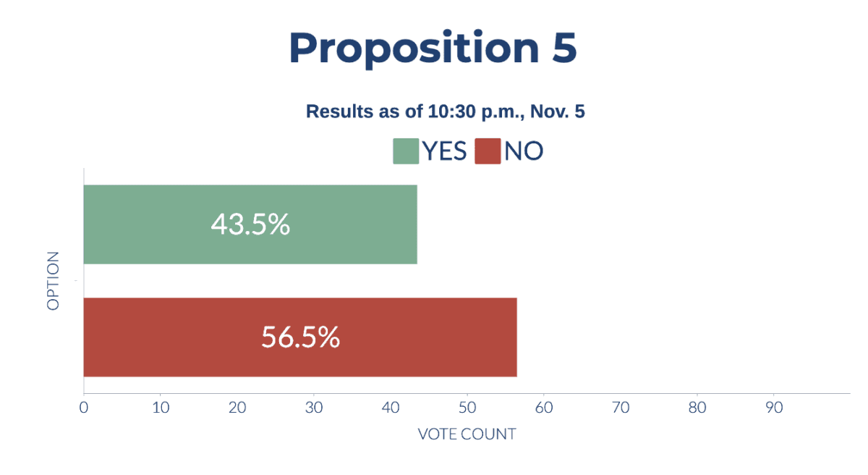Select the 80 axis tick label

coord(697,408)
